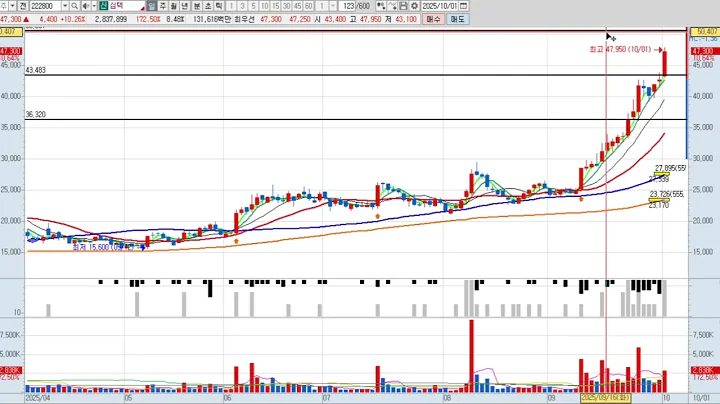The image size is (720, 404).
Task: Open the stock code 222800 dropdown arrow
Action: coord(65,6)
